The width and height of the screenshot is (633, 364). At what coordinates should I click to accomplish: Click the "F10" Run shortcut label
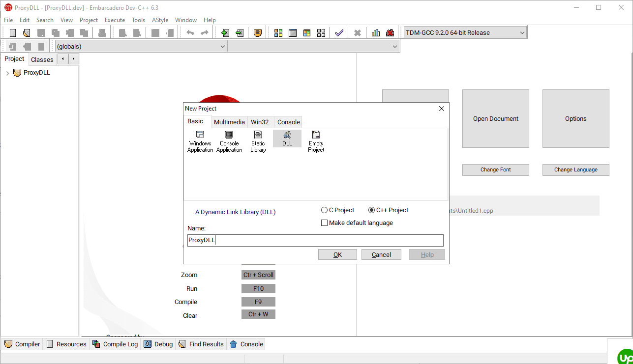coord(258,289)
